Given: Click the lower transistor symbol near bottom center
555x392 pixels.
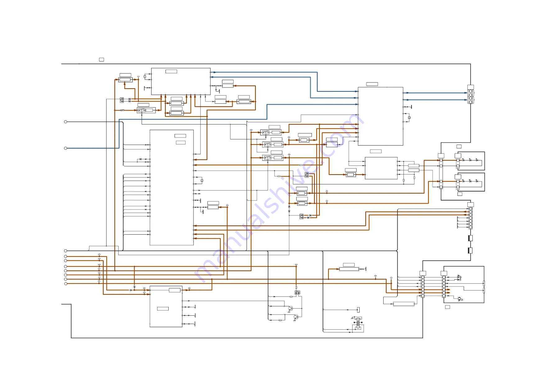Looking at the screenshot, I should 296,317.
